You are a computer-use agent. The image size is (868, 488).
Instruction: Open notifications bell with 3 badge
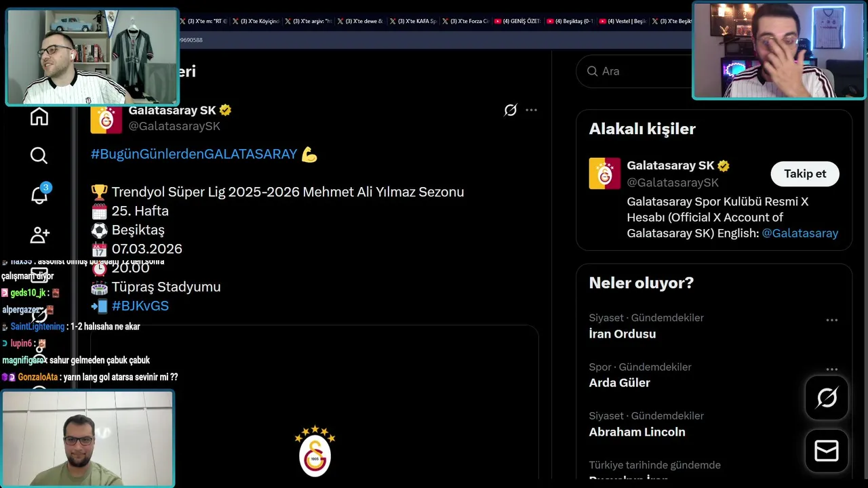pos(40,194)
